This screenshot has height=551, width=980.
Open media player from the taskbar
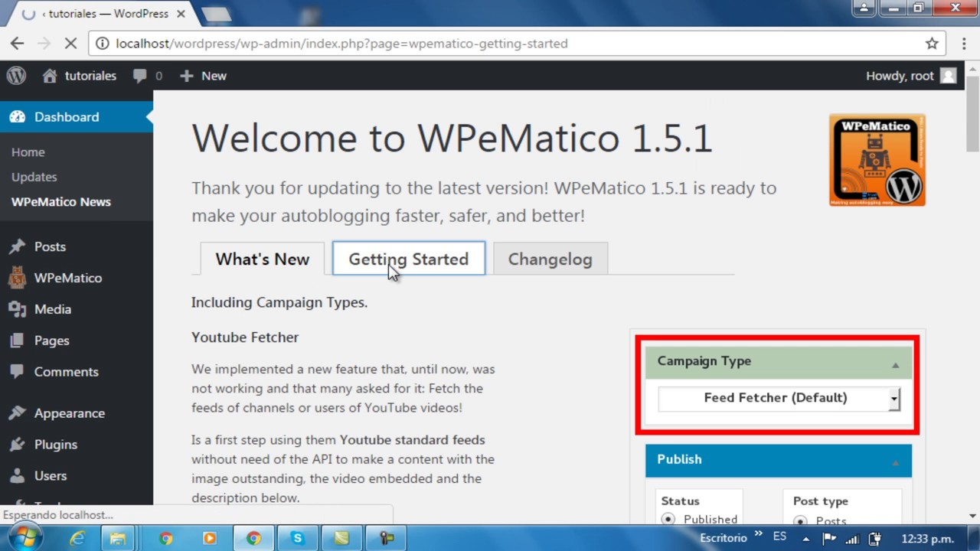209,538
